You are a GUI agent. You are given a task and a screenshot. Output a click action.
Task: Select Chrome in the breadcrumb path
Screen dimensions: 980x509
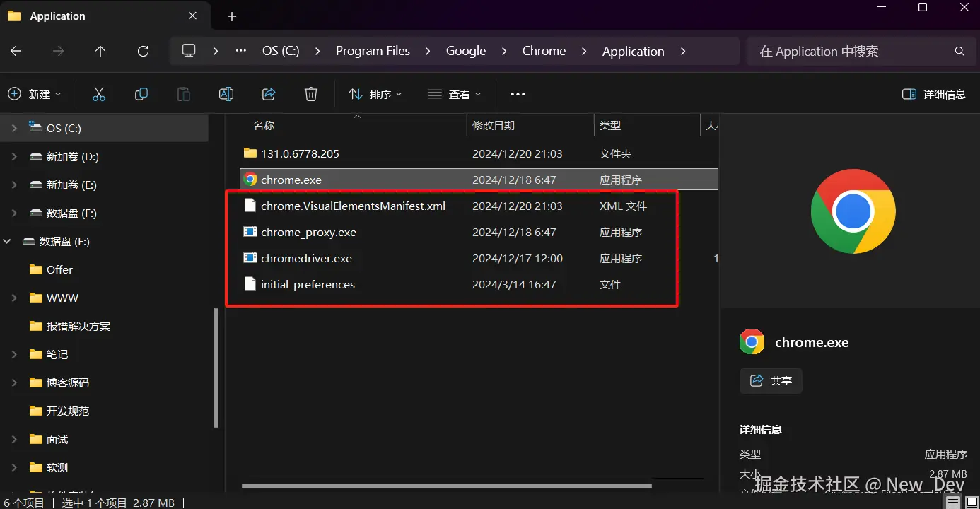[x=544, y=51]
